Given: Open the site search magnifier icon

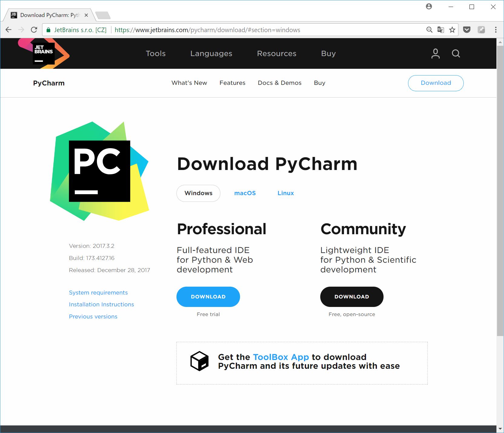Looking at the screenshot, I should pos(456,54).
